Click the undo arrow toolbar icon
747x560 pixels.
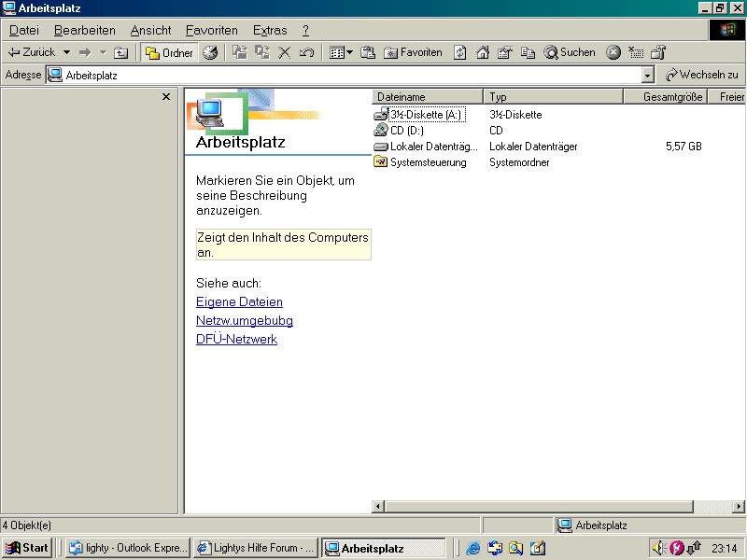coord(306,53)
